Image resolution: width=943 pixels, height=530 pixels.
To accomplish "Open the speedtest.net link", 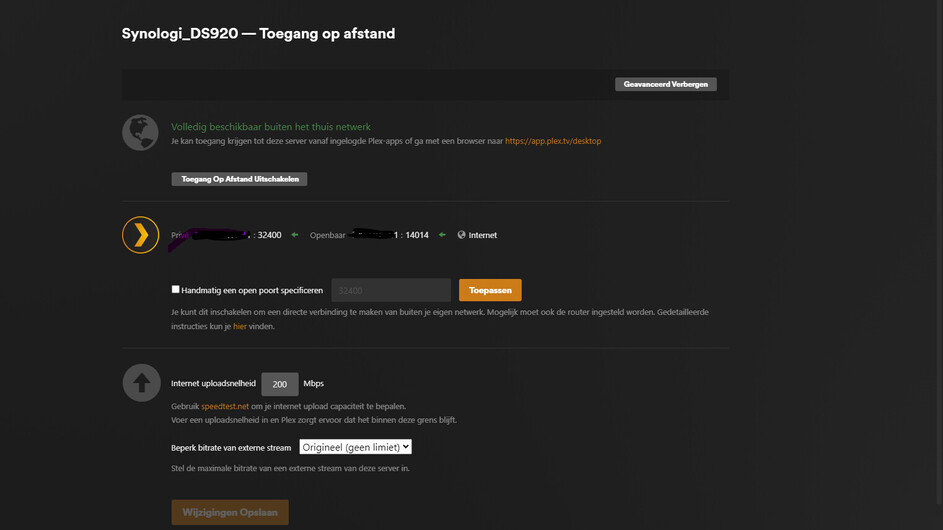I will (225, 406).
